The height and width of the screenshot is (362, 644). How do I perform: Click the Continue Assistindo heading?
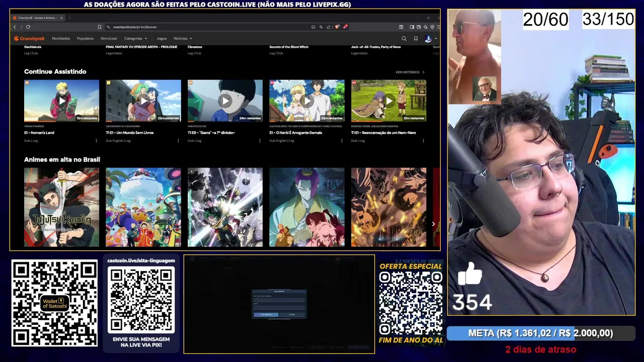pos(55,72)
